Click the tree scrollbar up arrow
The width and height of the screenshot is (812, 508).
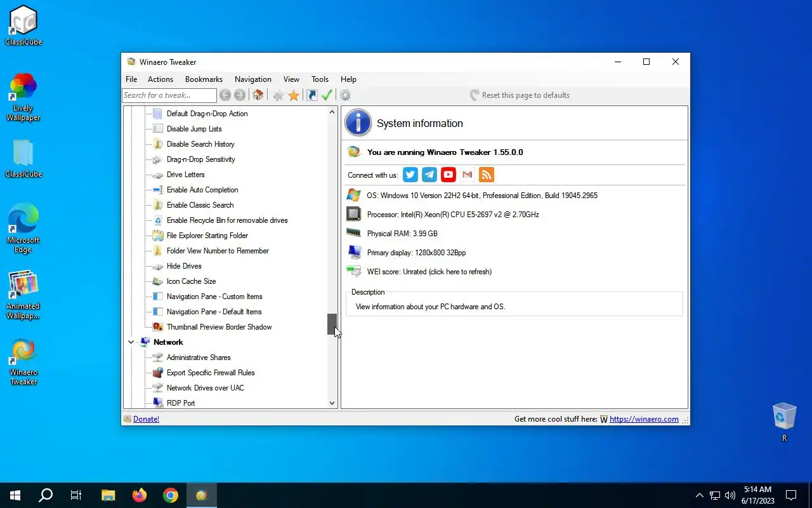[332, 112]
